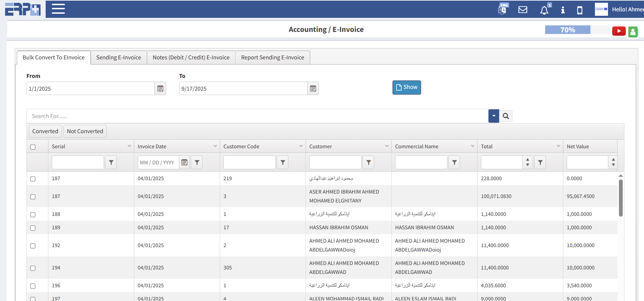Image resolution: width=644 pixels, height=301 pixels.
Task: Open the notifications bell
Action: coord(544,10)
